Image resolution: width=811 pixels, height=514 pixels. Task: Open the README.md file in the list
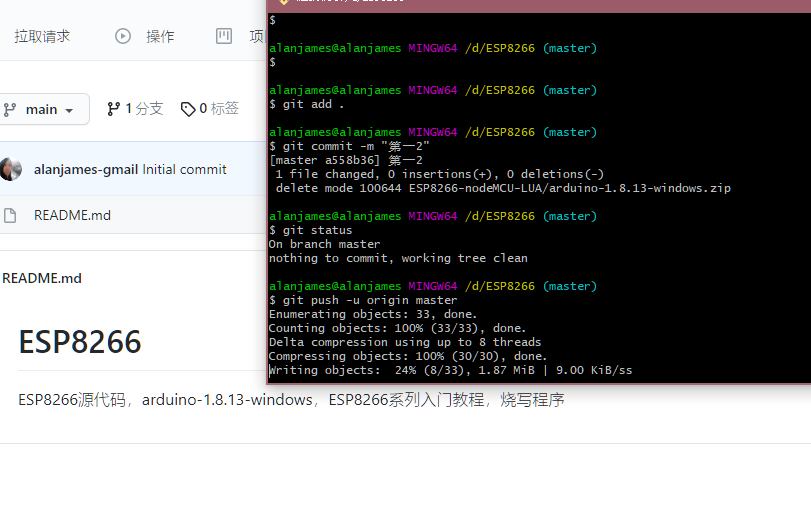[x=72, y=215]
